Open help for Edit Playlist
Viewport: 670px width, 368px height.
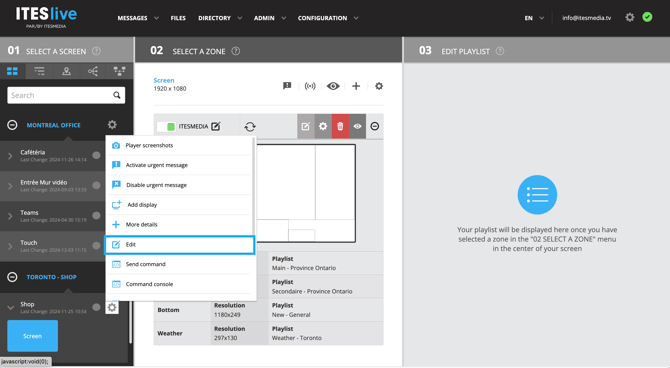pos(500,51)
